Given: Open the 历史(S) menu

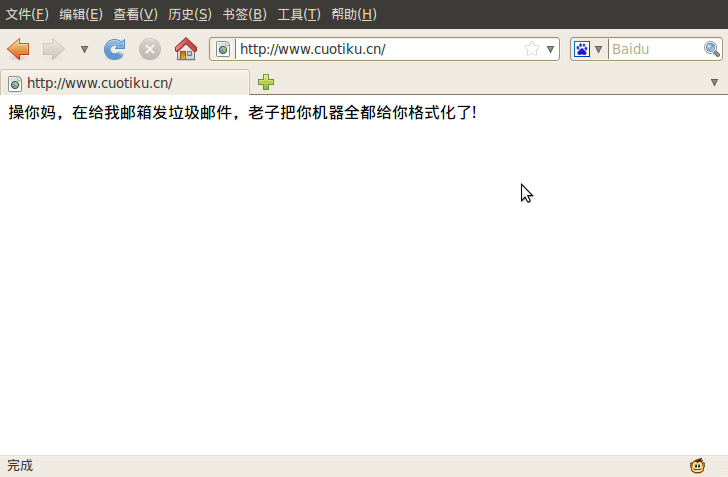Looking at the screenshot, I should [190, 14].
